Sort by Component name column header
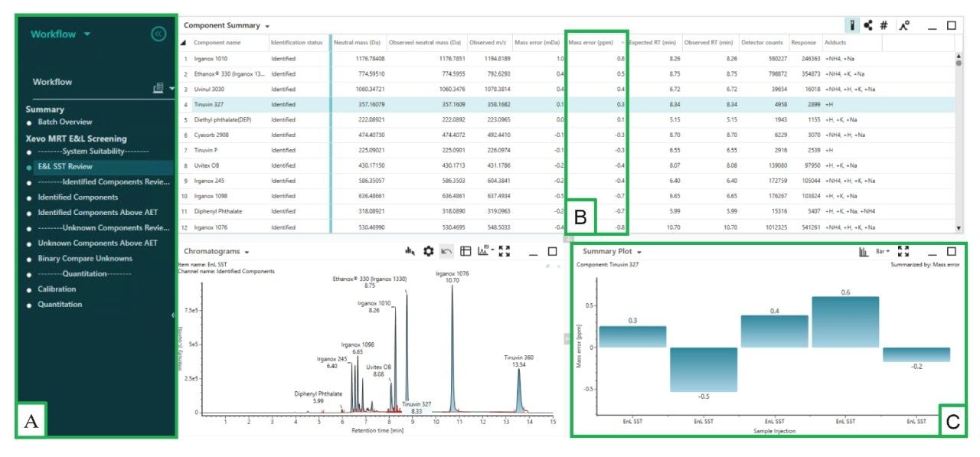980x457 pixels. pos(217,43)
